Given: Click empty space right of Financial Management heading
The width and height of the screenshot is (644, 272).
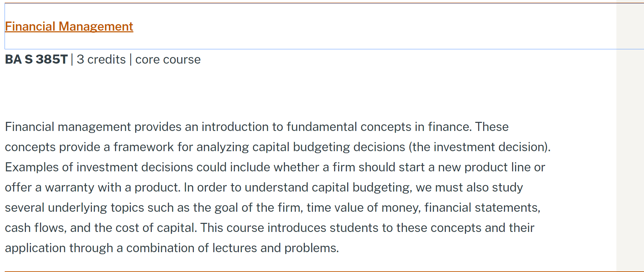Looking at the screenshot, I should (336, 27).
